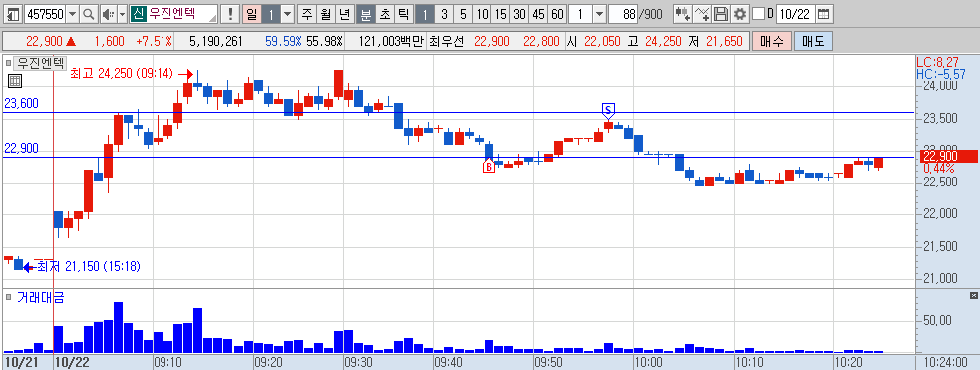Click the 매수 buy button
This screenshot has height=370, width=980.
click(771, 42)
